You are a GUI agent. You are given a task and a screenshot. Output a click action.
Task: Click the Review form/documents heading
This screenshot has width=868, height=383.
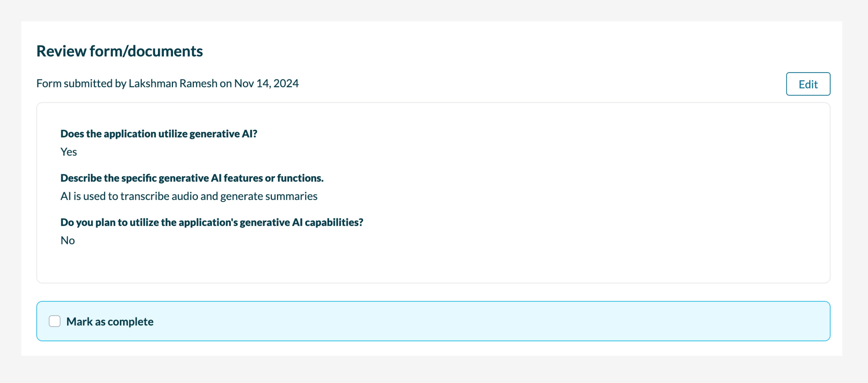[119, 51]
